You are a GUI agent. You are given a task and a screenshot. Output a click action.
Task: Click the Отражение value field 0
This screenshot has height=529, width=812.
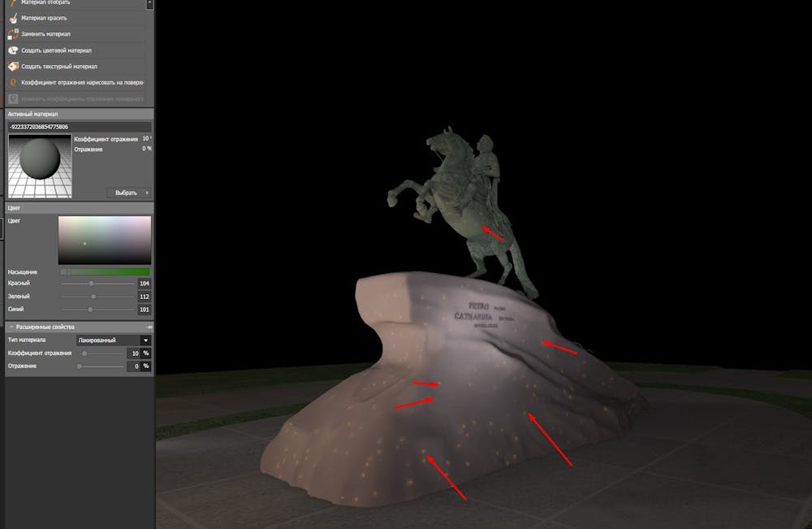(134, 366)
